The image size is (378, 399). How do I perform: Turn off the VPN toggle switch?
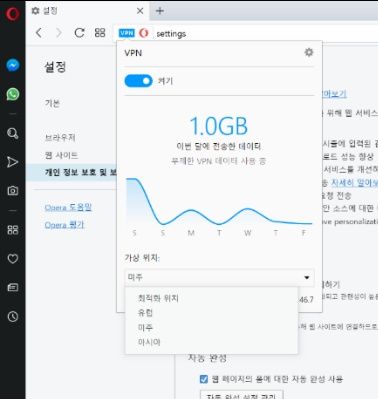(x=138, y=81)
